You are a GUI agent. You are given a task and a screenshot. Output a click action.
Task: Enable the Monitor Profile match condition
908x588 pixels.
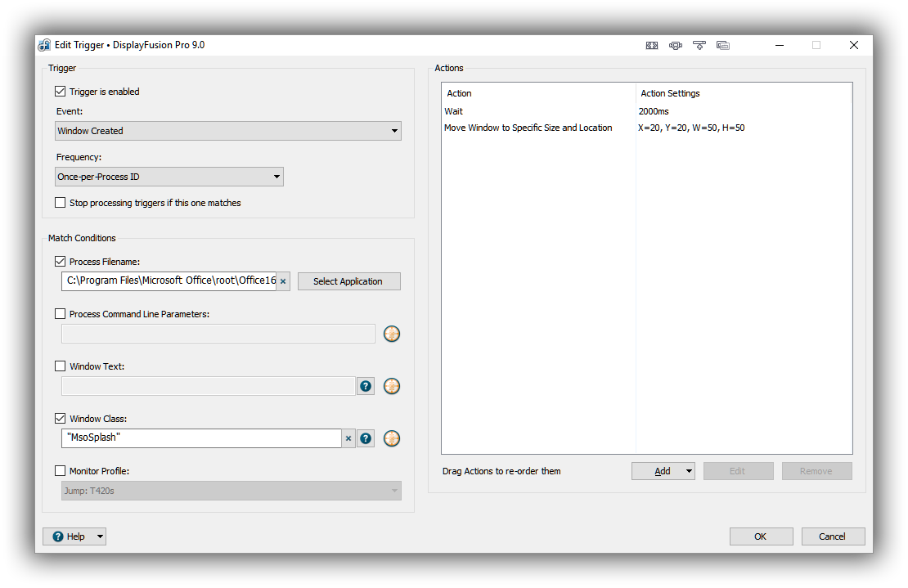coord(61,471)
